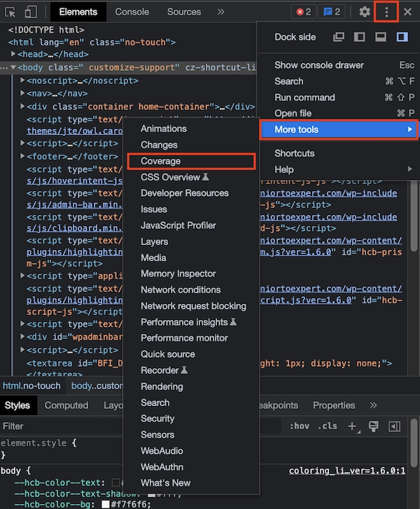Open the WebAuthn tool
The width and height of the screenshot is (420, 509).
(x=191, y=467)
